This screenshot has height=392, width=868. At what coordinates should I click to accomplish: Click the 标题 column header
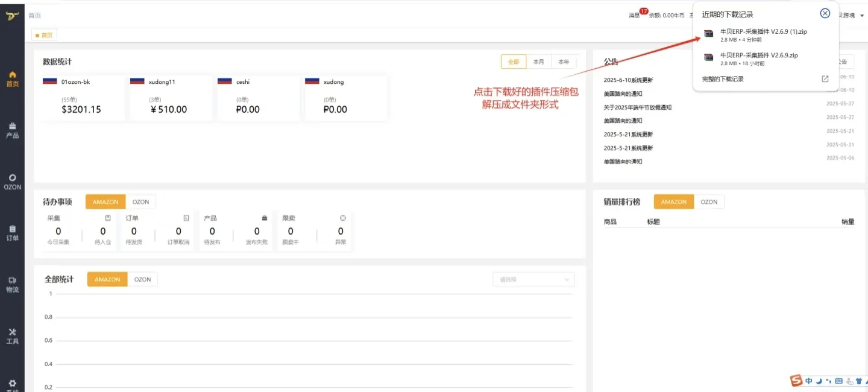coord(653,222)
